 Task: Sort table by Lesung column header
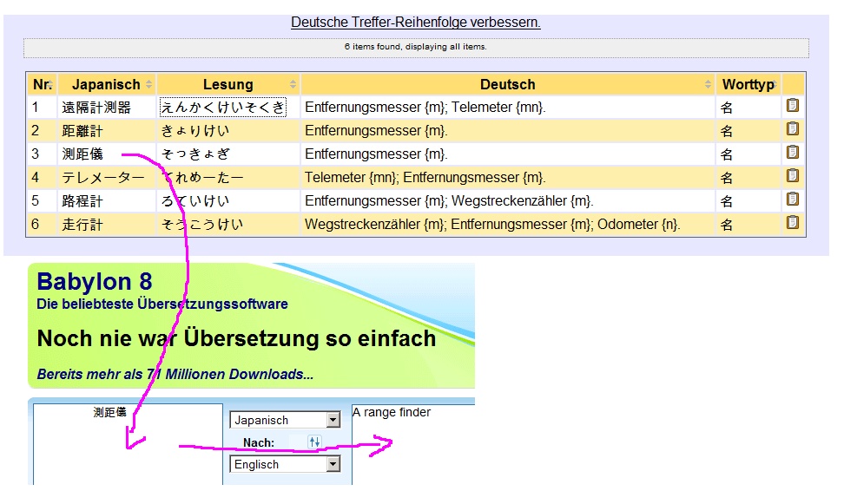228,84
